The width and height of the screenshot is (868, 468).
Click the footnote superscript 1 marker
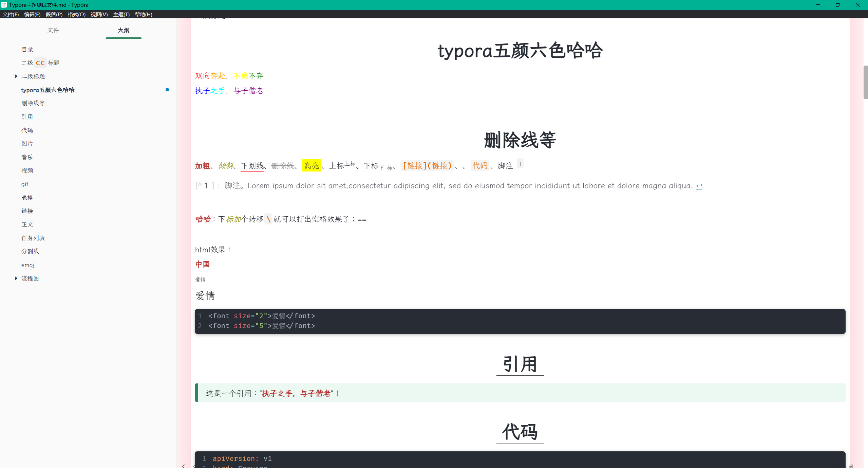tap(520, 164)
